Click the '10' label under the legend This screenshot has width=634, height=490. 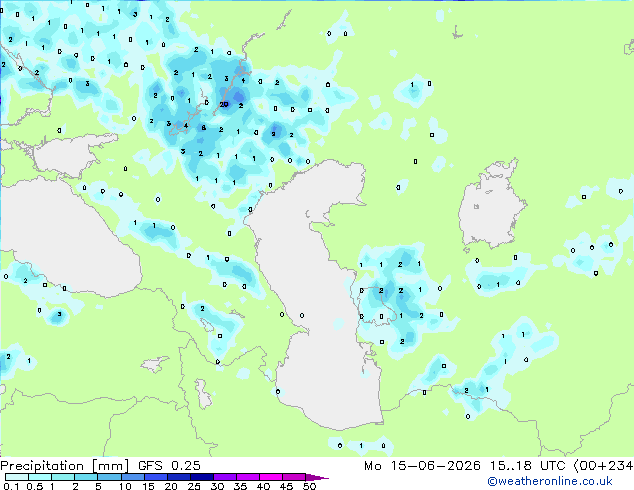[x=125, y=486]
